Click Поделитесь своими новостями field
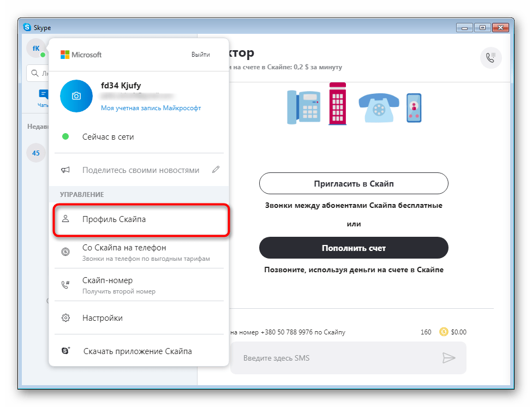Screen dimensions: 532x407 click(x=141, y=170)
